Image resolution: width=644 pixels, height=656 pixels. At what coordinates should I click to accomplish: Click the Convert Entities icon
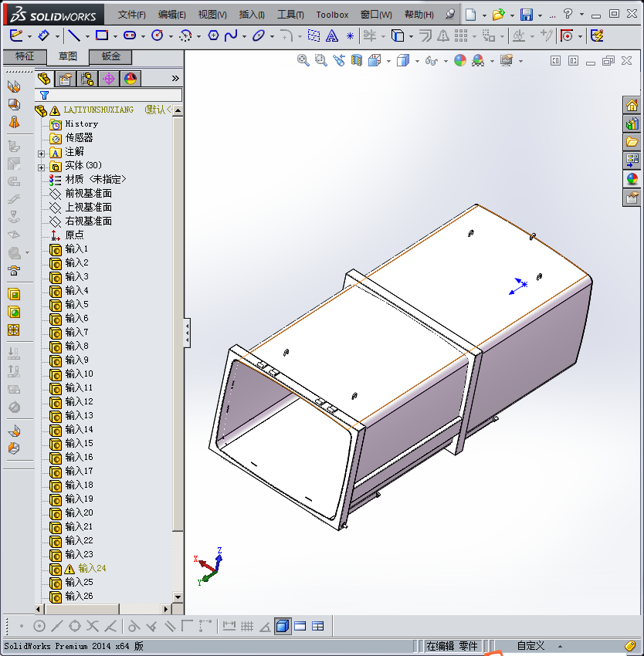click(x=398, y=36)
